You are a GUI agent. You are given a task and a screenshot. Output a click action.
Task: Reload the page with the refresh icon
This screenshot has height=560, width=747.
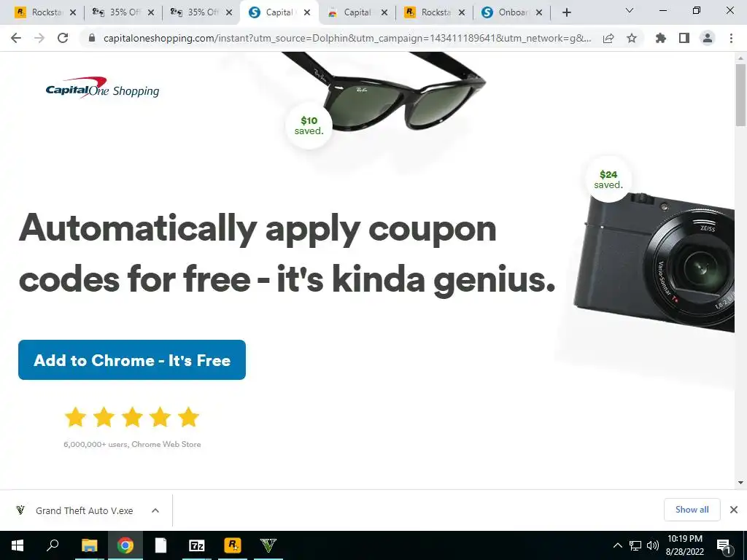tap(63, 38)
